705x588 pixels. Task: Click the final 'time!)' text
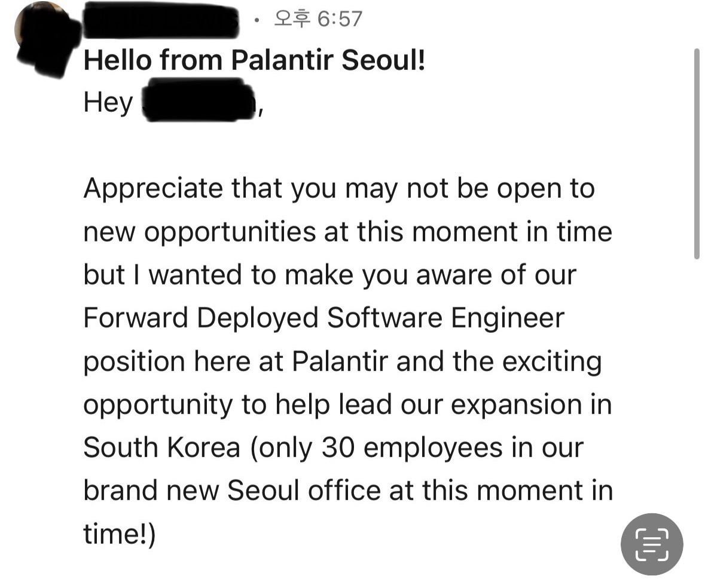(119, 534)
